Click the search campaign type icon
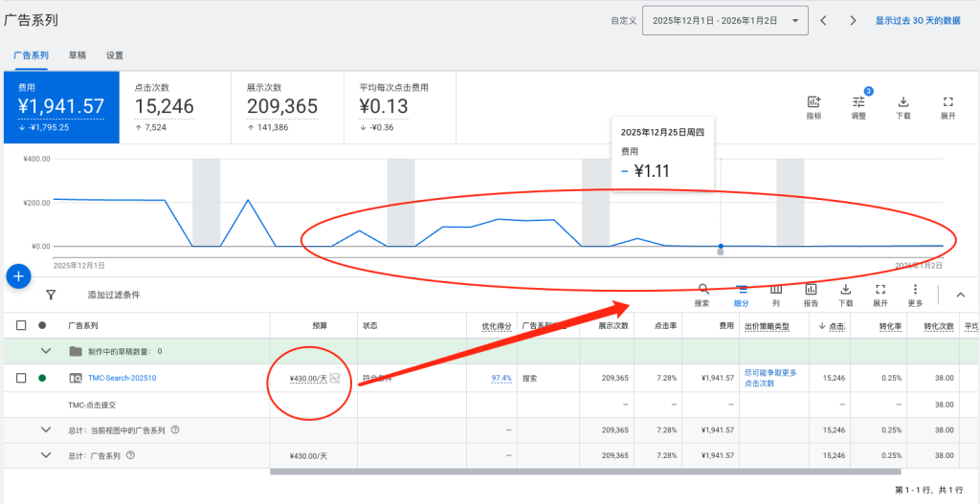This screenshot has height=504, width=980. click(x=76, y=378)
